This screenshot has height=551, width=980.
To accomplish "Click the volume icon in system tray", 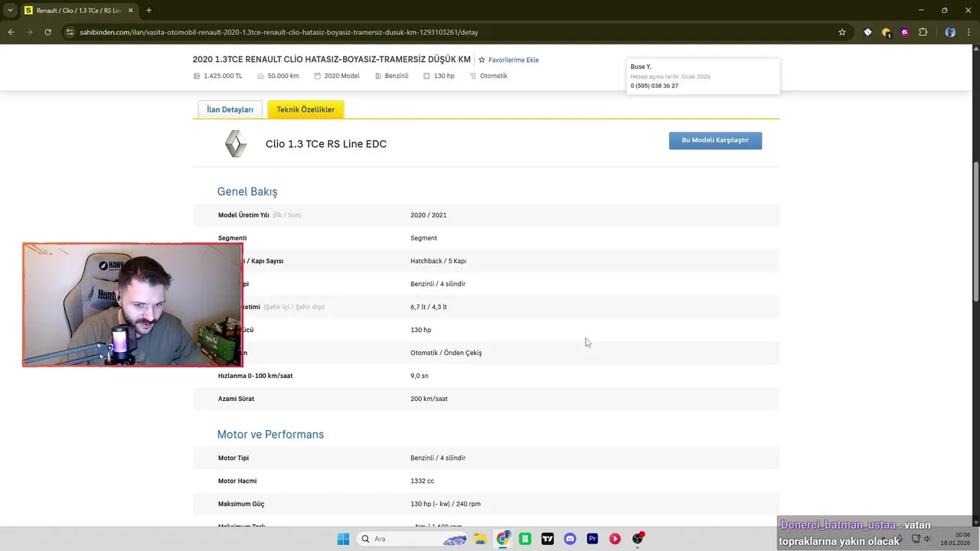I will point(928,539).
